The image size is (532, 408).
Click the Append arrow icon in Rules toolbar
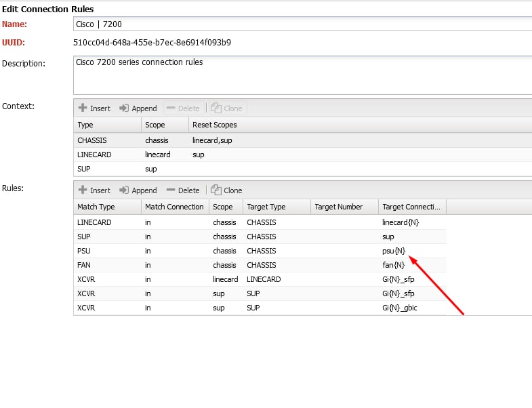tap(124, 190)
